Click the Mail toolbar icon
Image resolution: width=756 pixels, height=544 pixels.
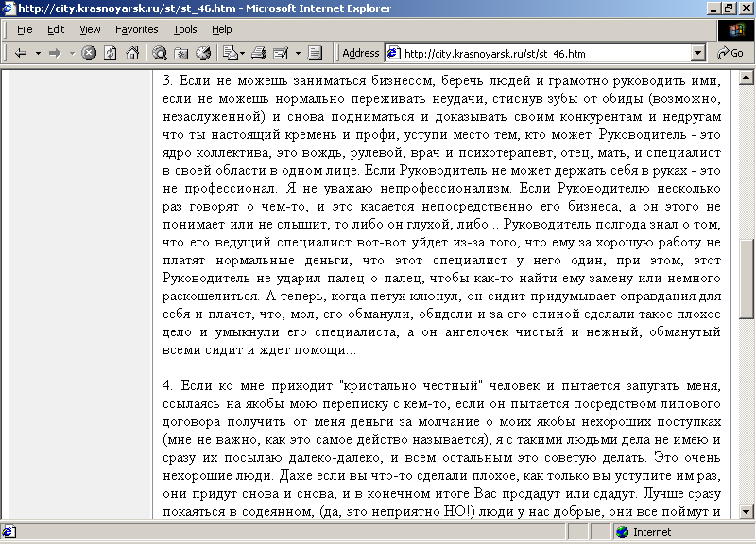(x=281, y=53)
